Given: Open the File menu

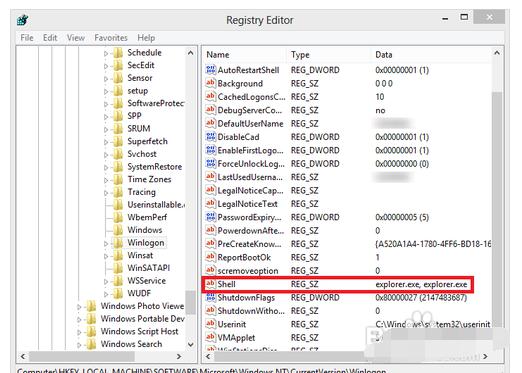Looking at the screenshot, I should pyautogui.click(x=27, y=38).
